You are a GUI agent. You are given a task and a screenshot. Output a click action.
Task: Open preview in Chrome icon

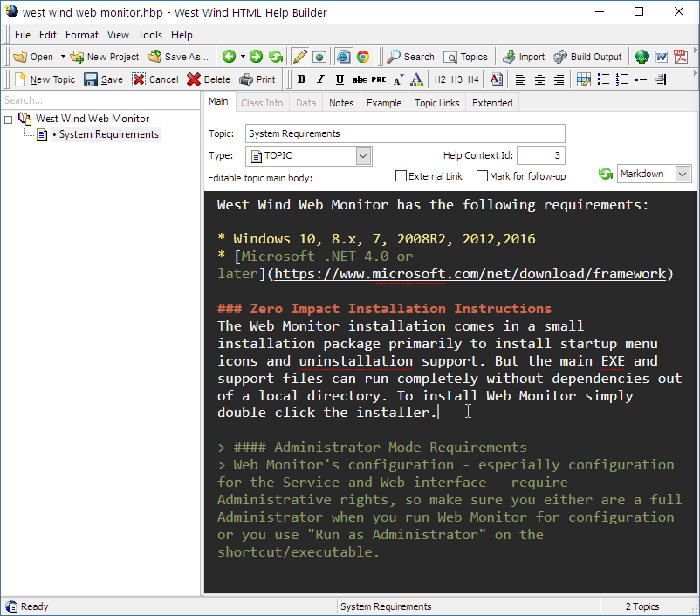pyautogui.click(x=363, y=57)
